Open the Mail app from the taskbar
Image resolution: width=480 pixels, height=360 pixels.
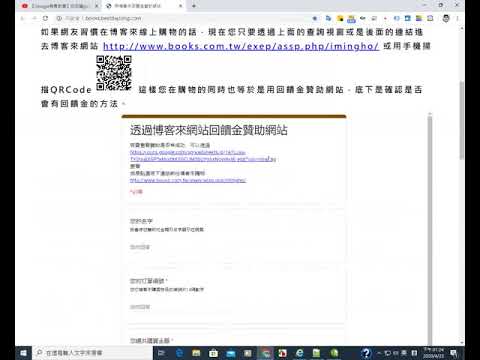(x=231, y=353)
